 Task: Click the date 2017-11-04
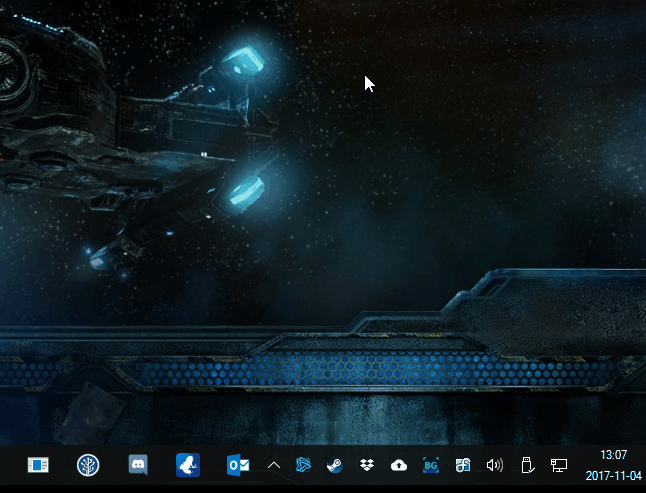tap(614, 476)
